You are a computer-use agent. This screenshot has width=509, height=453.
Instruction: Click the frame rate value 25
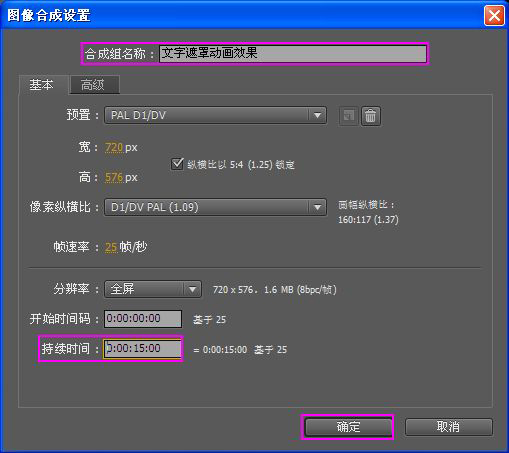111,247
